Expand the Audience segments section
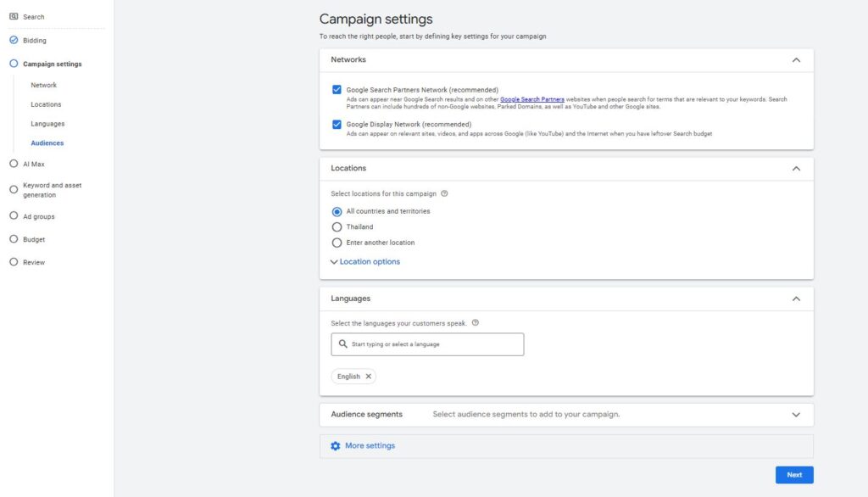This screenshot has height=497, width=868. pos(795,415)
